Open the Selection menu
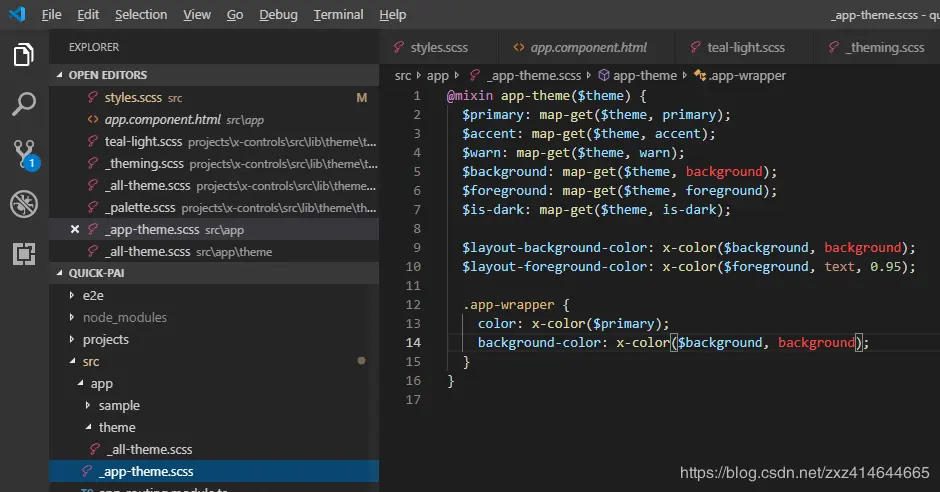This screenshot has height=492, width=940. pyautogui.click(x=141, y=14)
